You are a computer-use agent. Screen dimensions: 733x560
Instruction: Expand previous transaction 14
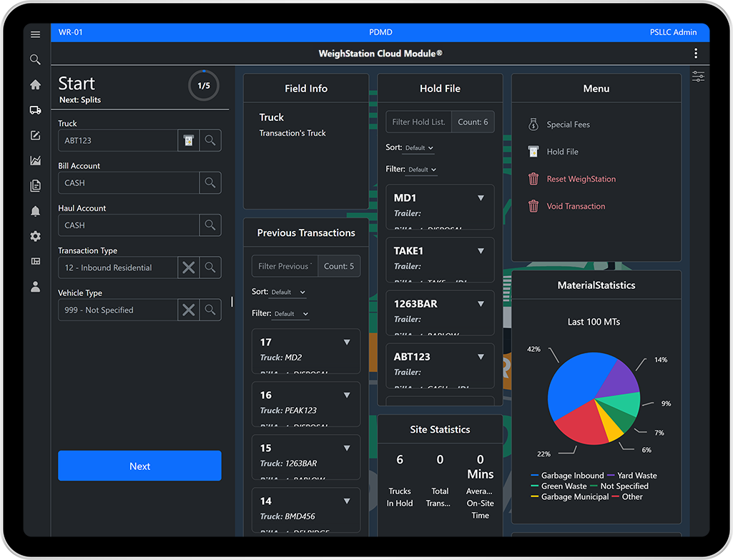click(x=347, y=501)
